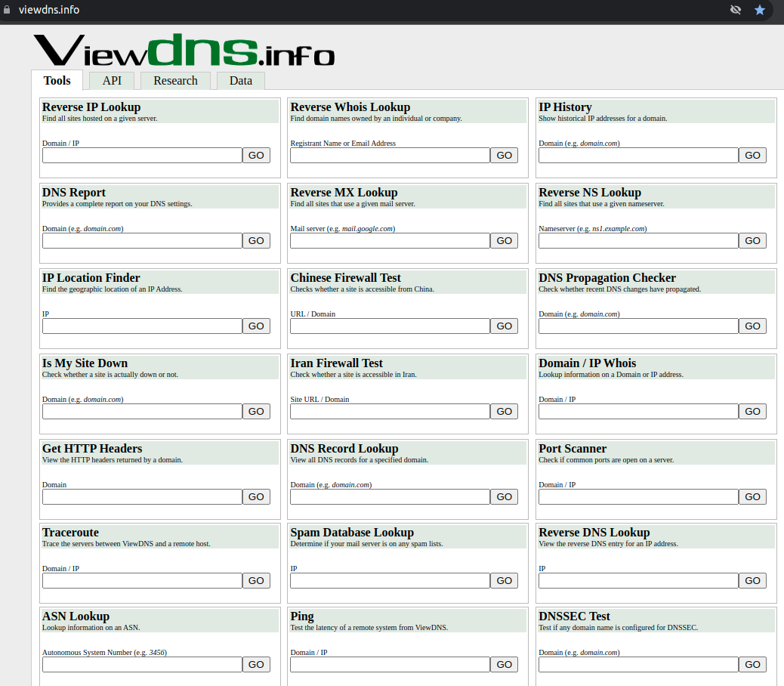
Task: Focus the DNS Record Lookup domain field
Action: pyautogui.click(x=390, y=496)
